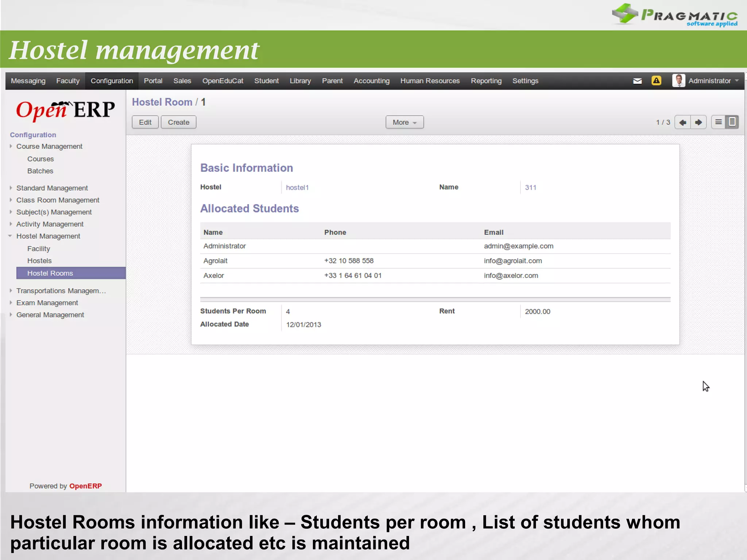This screenshot has width=747, height=560.
Task: Click Students Per Room value 4
Action: pos(288,312)
